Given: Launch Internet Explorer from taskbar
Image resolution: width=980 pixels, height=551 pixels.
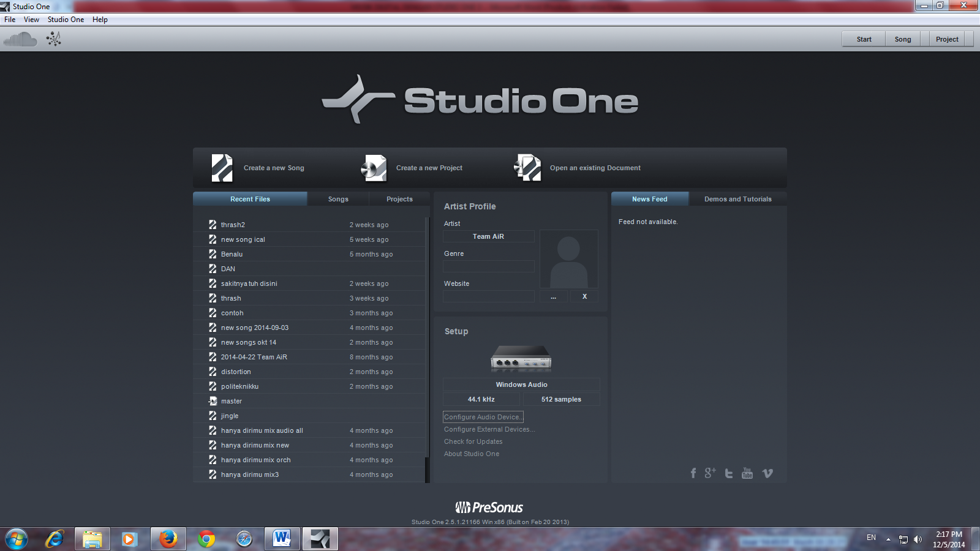Looking at the screenshot, I should 55,539.
